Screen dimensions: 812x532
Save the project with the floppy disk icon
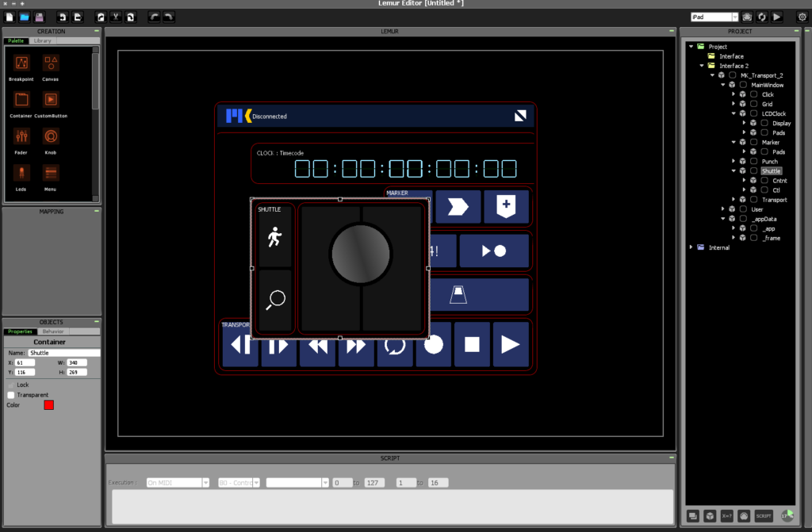tap(40, 17)
